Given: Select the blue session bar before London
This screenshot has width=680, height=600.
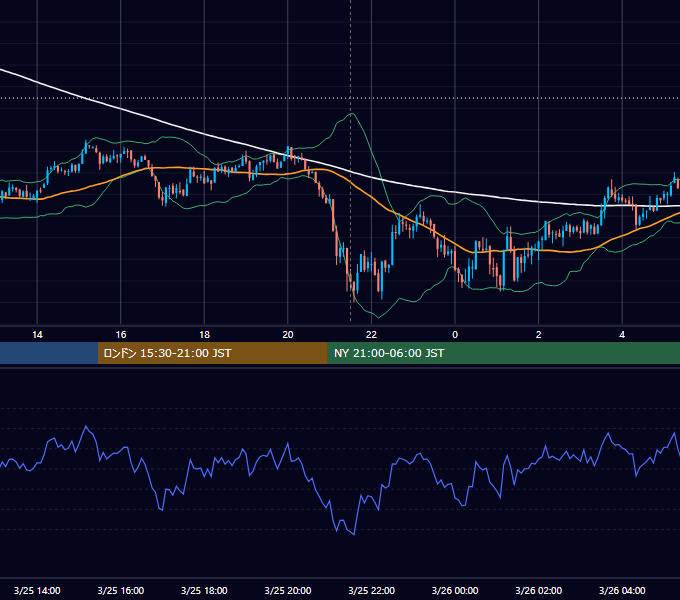Looking at the screenshot, I should click(49, 353).
